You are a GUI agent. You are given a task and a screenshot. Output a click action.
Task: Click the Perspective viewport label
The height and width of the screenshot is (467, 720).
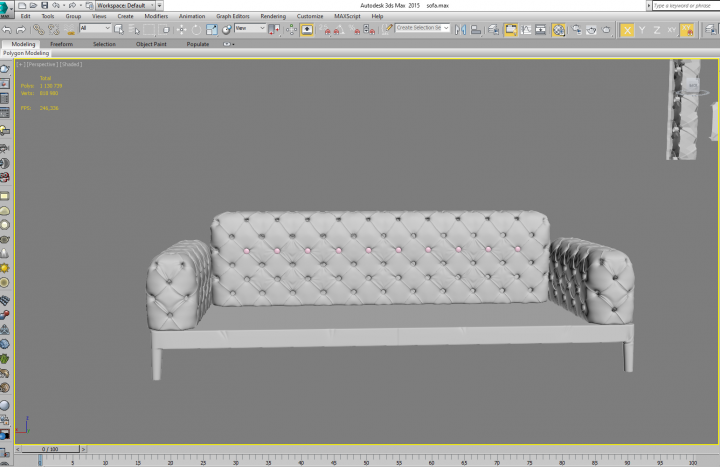coord(41,64)
